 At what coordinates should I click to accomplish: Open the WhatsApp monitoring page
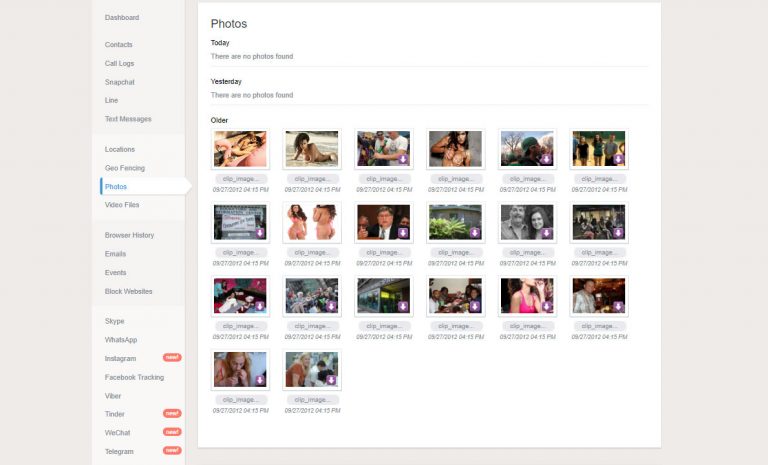(121, 340)
